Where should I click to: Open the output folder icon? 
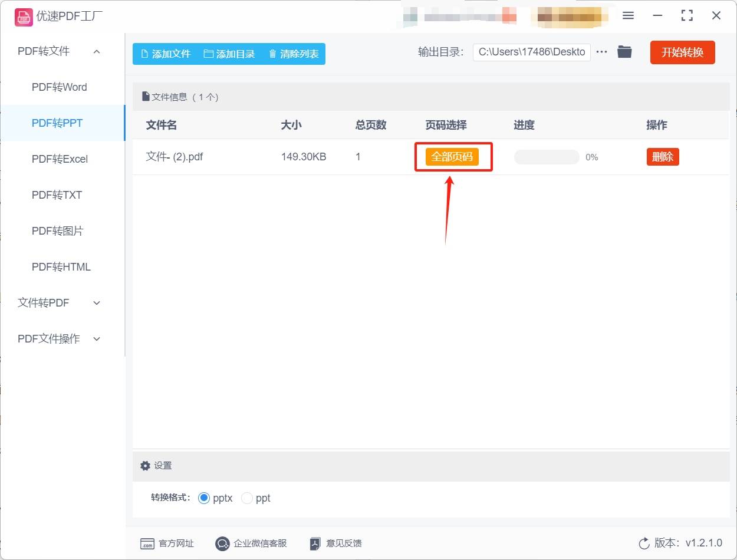coord(624,52)
